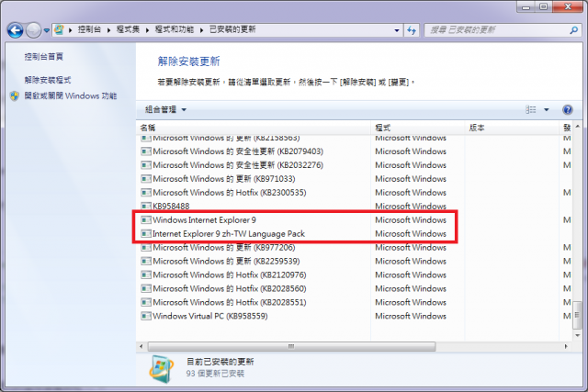The image size is (588, 392).
Task: Select 控制台 breadcrumb in address bar
Action: pos(89,29)
